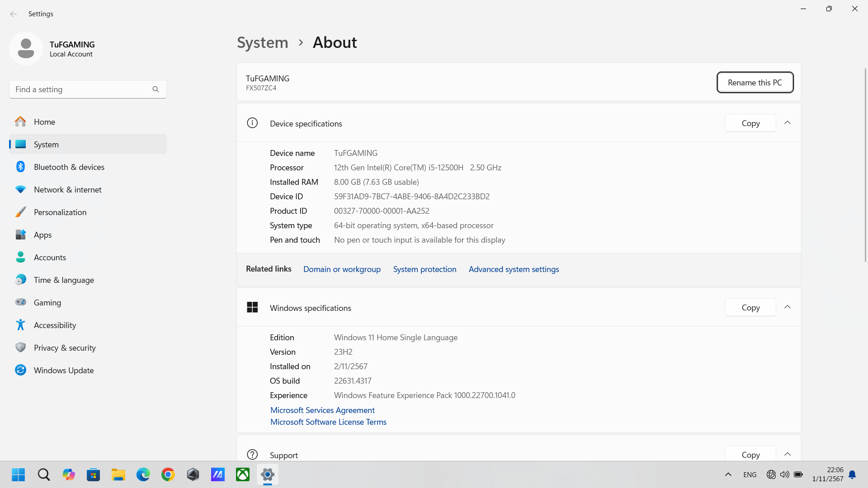Open System protection link

click(425, 269)
